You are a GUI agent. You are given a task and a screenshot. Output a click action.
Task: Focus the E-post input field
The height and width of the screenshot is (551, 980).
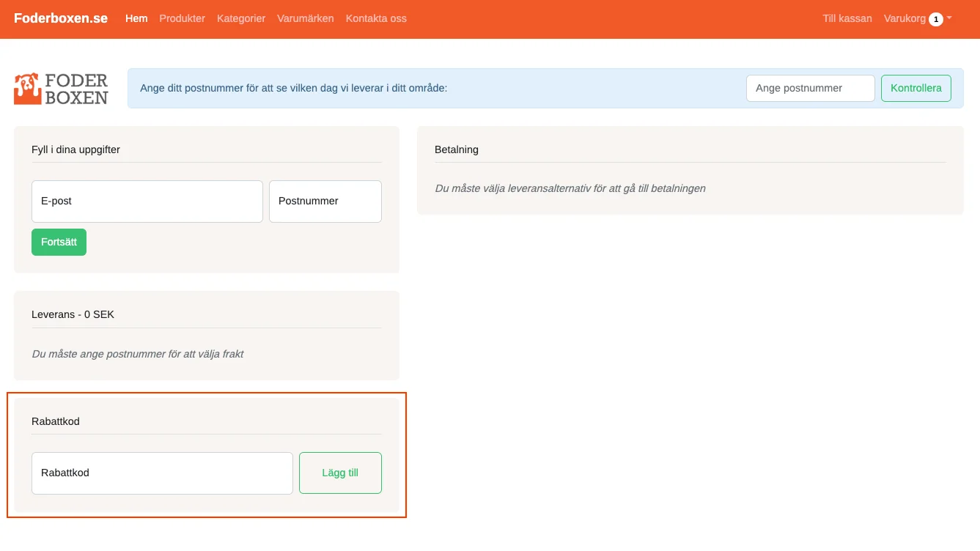click(147, 201)
